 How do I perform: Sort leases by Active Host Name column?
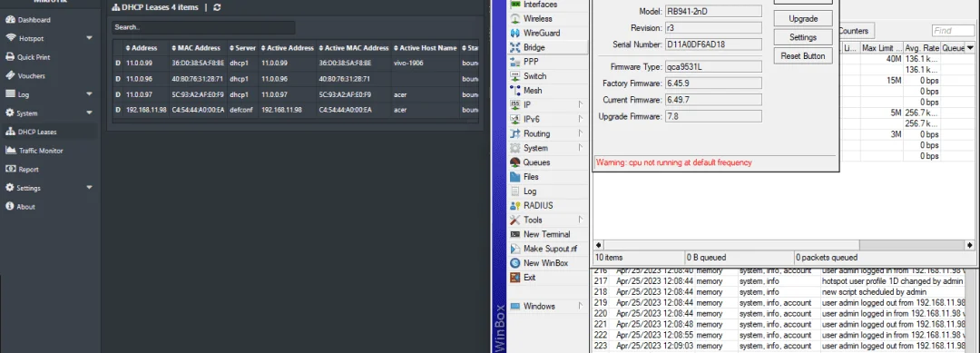pos(425,48)
